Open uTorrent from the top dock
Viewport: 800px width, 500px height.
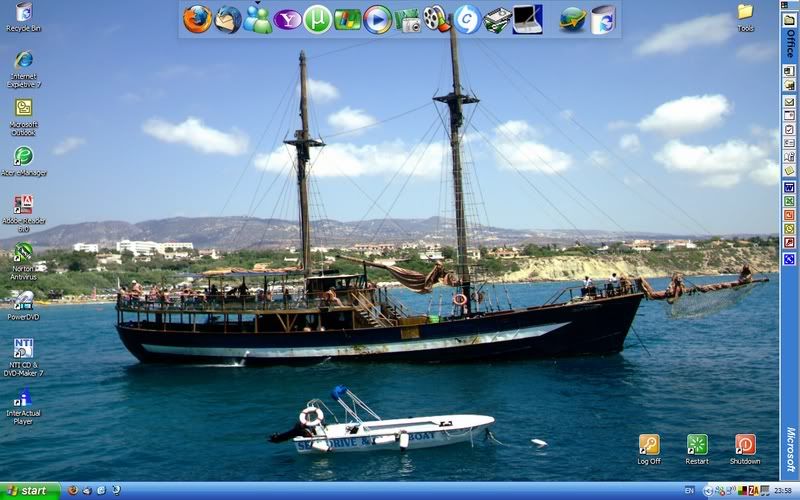pos(318,19)
